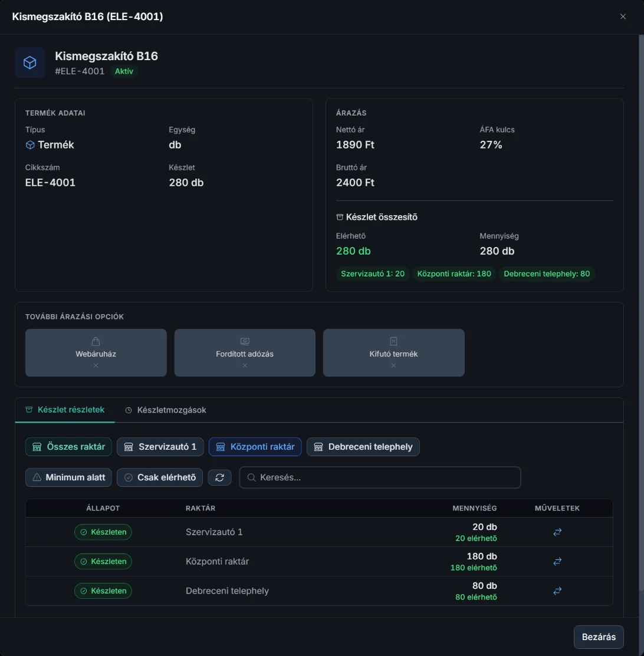This screenshot has height=656, width=644.
Task: Click transfer icon for Szervizautó 1 row
Action: point(557,532)
